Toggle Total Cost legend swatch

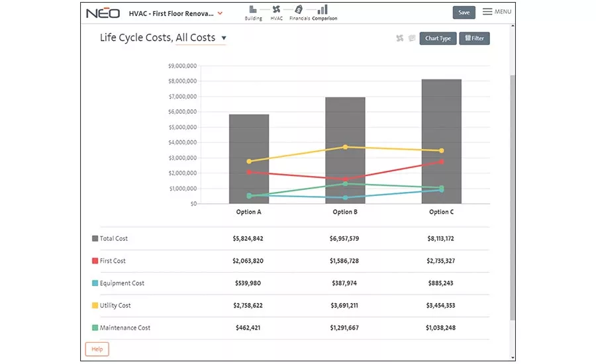click(95, 239)
